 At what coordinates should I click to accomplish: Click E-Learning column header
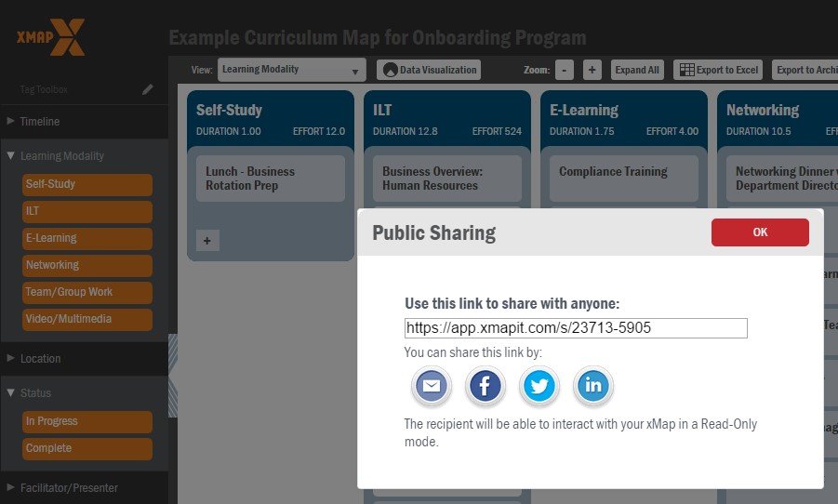(624, 119)
